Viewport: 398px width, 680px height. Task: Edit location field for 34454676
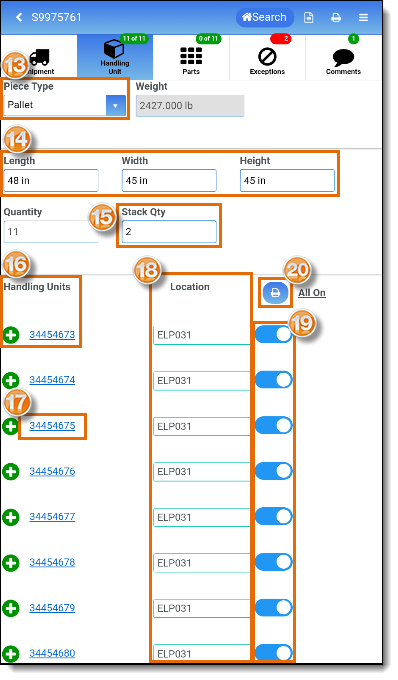tap(202, 472)
